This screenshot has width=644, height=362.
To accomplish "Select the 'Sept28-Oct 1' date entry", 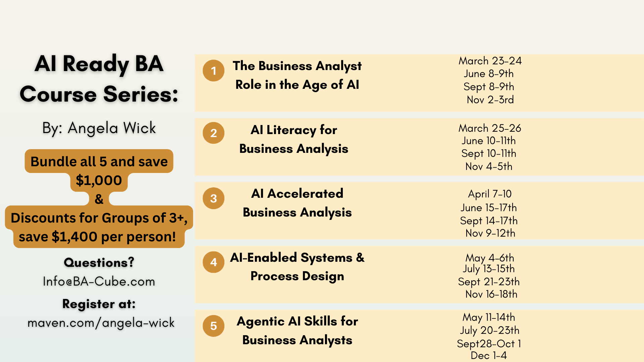I will (489, 344).
